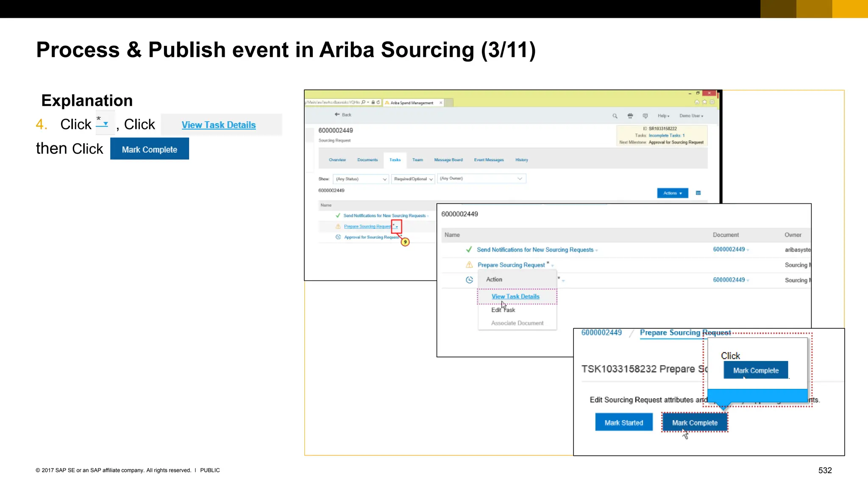Click green checkmark beside Send Notifications in browser window

[338, 215]
